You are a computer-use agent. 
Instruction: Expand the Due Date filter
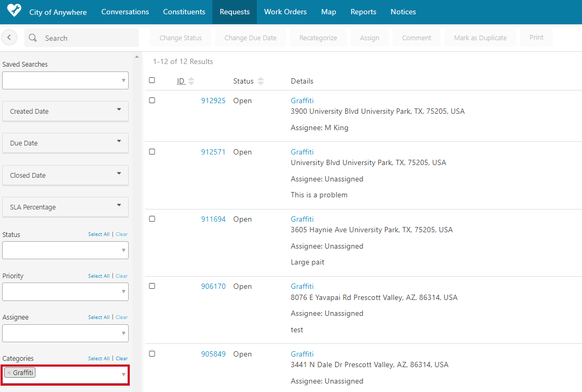point(65,143)
